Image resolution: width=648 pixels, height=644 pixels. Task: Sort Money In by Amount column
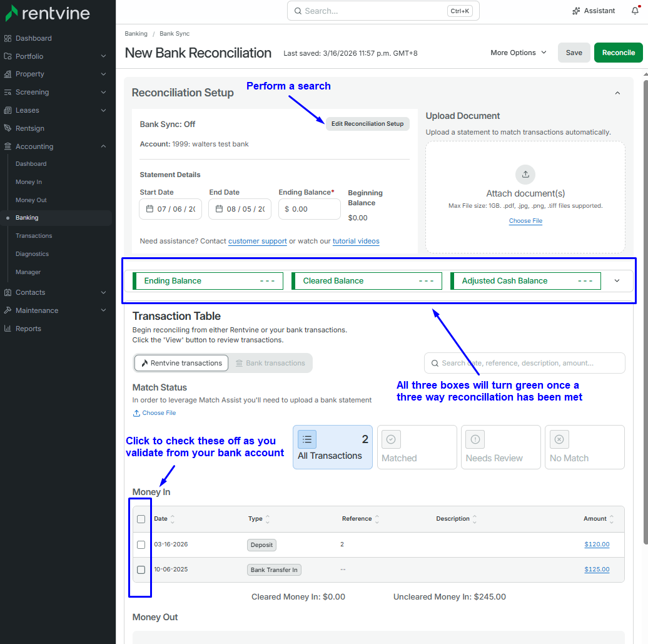tap(612, 519)
